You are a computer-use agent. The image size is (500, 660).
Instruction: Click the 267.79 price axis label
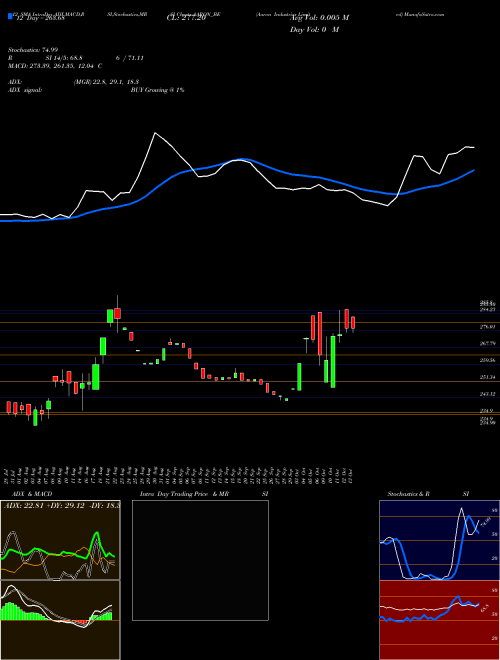[x=488, y=343]
